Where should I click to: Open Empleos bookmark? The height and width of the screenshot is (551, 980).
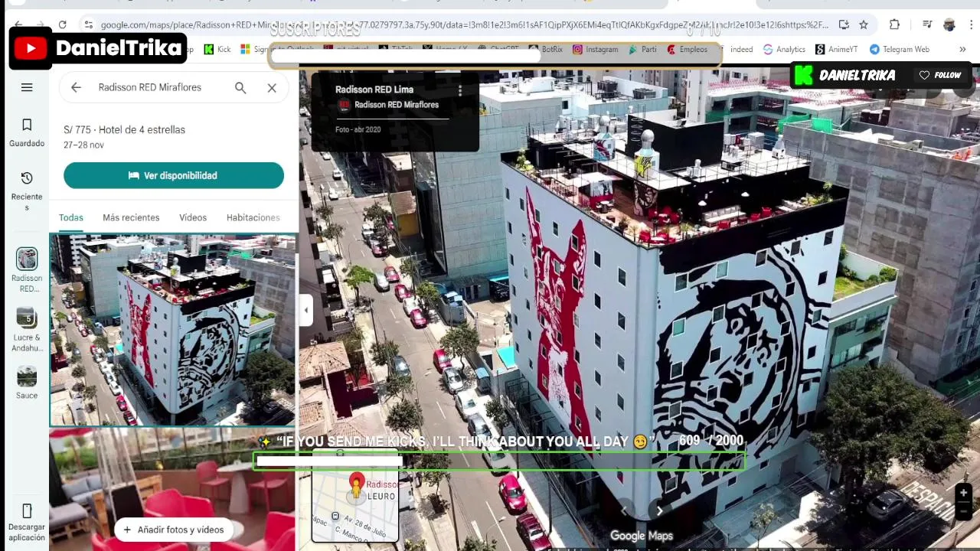687,49
